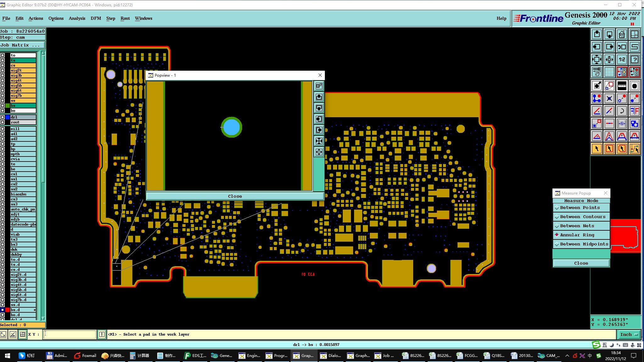This screenshot has height=362, width=644.
Task: Click the red bs.d color swatch
Action: pos(8,310)
